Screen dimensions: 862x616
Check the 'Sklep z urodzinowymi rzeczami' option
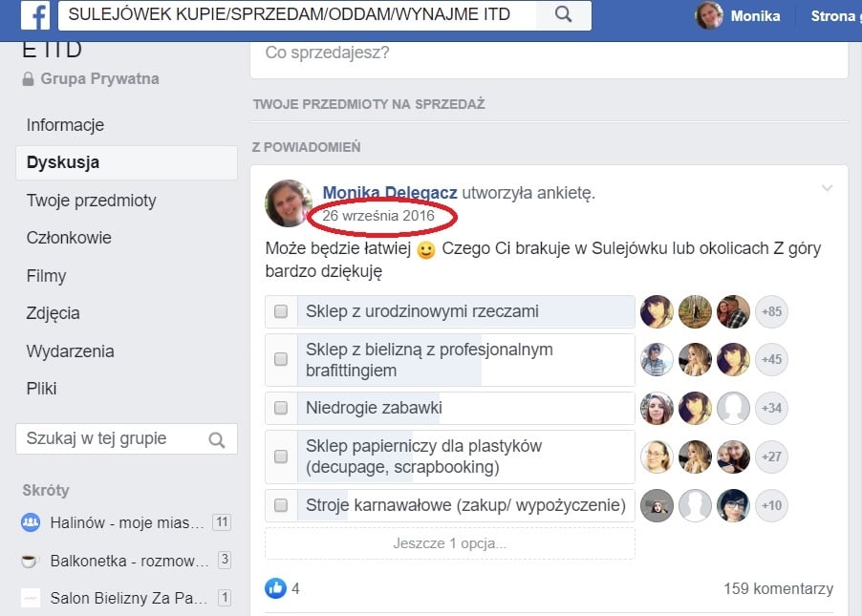click(x=281, y=311)
